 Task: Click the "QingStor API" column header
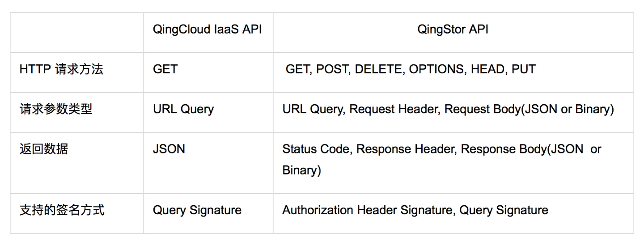point(453,30)
